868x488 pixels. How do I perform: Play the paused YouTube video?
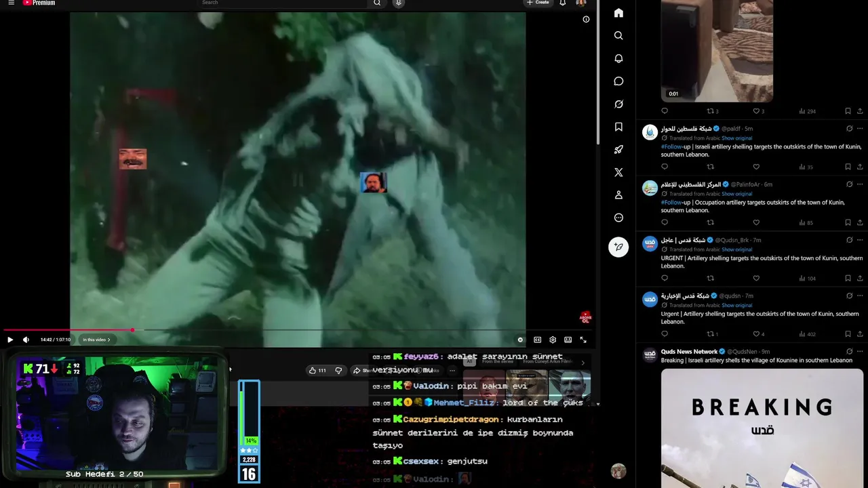tap(10, 340)
